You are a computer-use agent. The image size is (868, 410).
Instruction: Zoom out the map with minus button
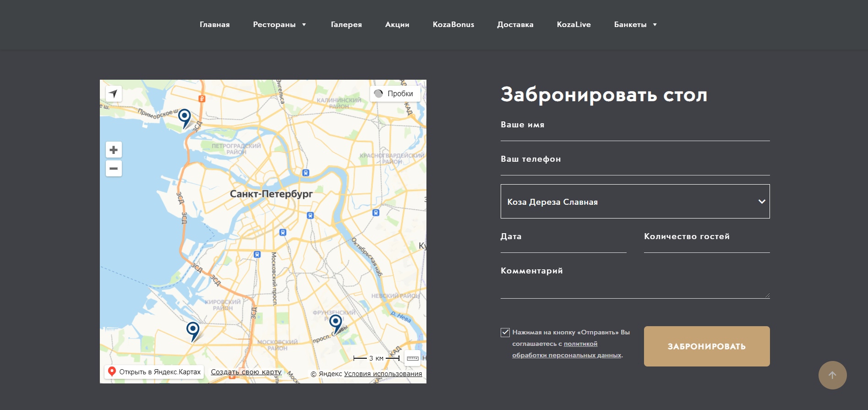114,169
